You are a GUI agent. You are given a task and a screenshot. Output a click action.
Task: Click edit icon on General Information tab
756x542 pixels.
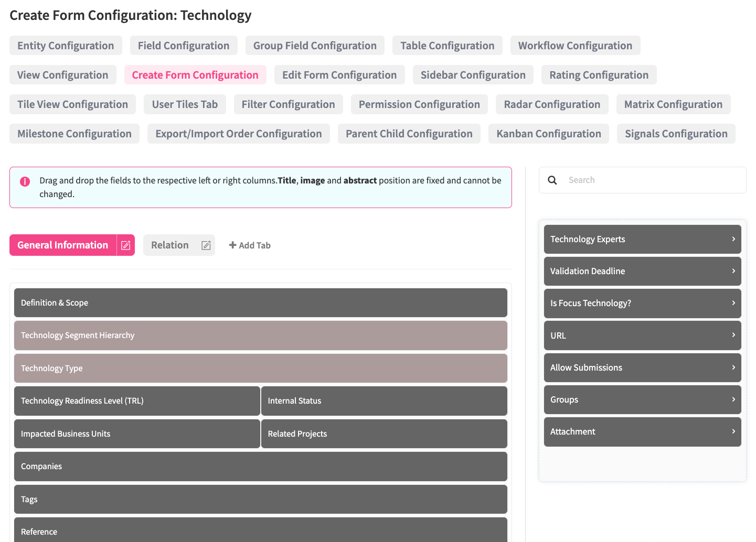pyautogui.click(x=126, y=245)
